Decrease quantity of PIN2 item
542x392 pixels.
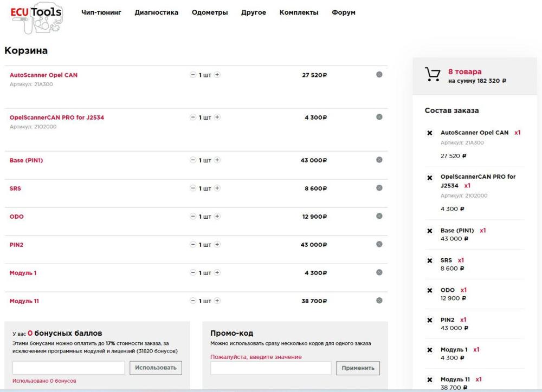(193, 245)
